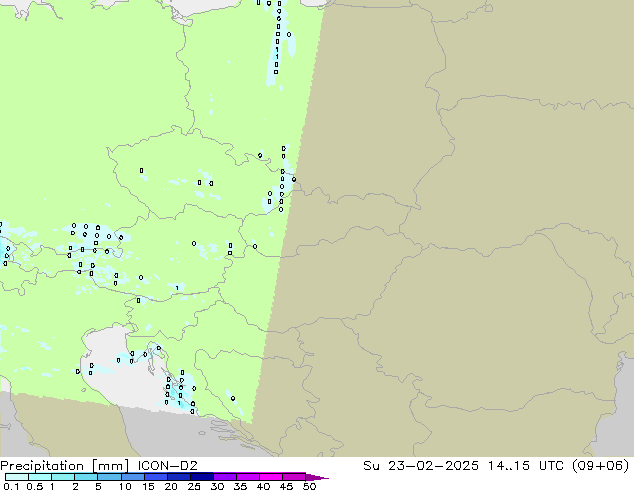The image size is (634, 490).
Task: Click the legend value '0.1'
Action: click(11, 486)
